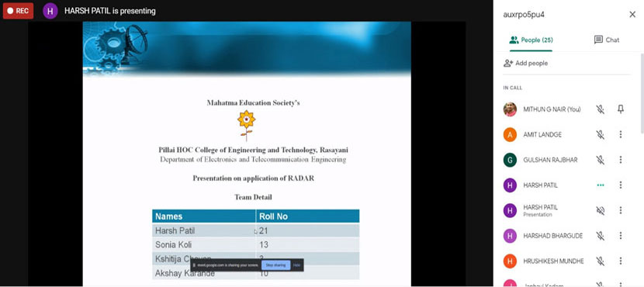Click the name GULSHAN RAJBHAR in the list
The height and width of the screenshot is (287, 644).
pos(550,160)
